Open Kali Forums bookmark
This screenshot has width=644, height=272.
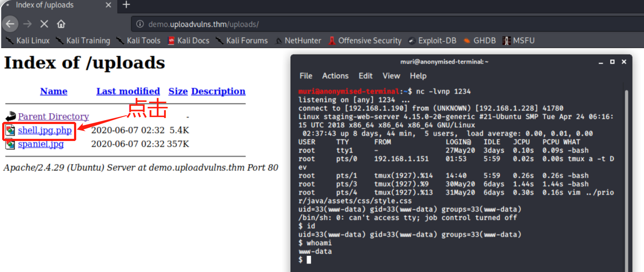coord(242,40)
